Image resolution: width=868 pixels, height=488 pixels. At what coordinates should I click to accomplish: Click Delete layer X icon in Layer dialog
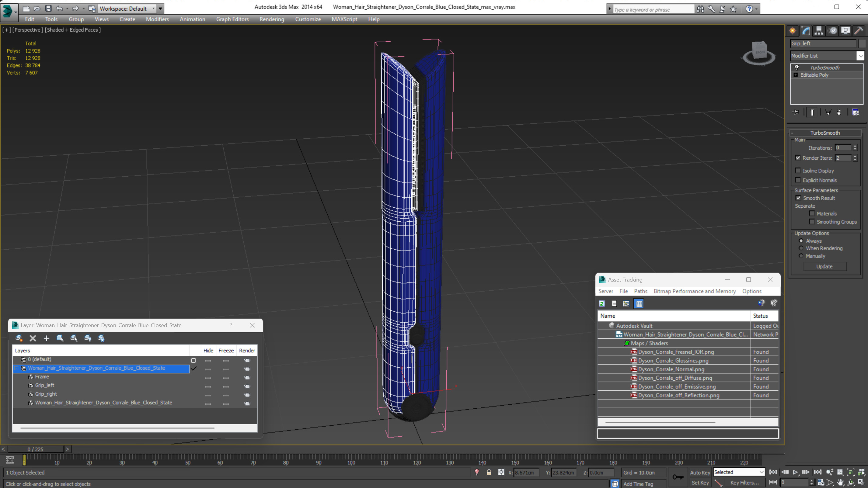point(33,338)
